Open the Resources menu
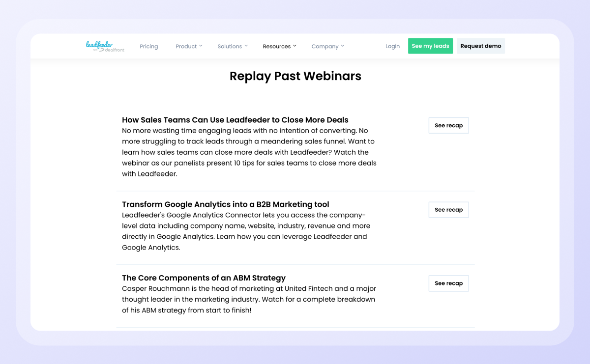590x364 pixels. (277, 46)
